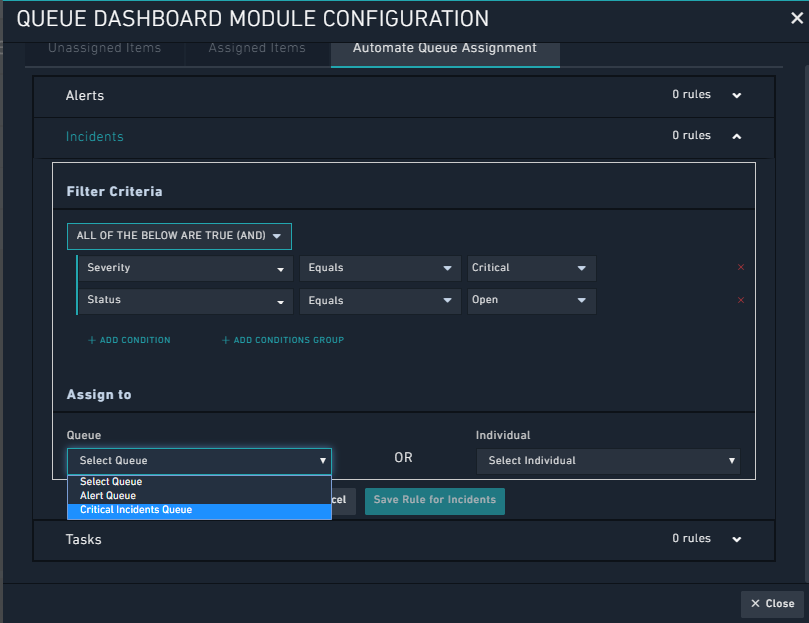Viewport: 809px width, 623px height.
Task: Click the Add Condition link
Action: click(x=129, y=340)
